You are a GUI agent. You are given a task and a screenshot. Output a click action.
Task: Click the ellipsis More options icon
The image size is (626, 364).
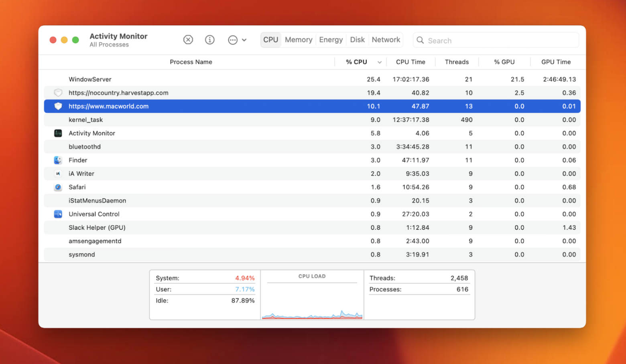[x=233, y=40]
